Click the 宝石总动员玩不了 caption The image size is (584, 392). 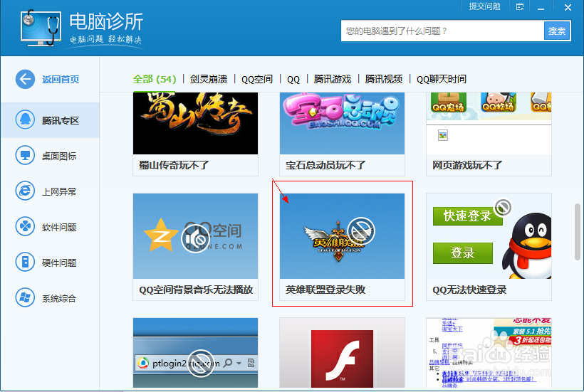click(x=325, y=165)
